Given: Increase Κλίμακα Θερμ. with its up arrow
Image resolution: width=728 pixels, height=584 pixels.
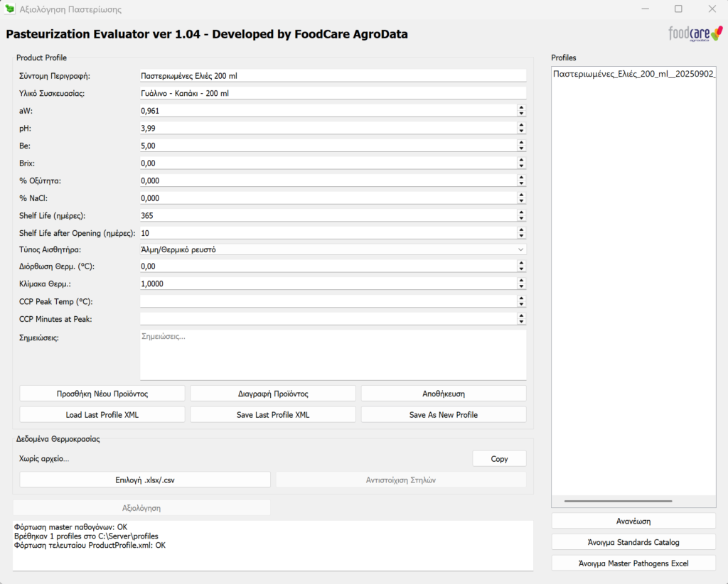Looking at the screenshot, I should tap(521, 281).
